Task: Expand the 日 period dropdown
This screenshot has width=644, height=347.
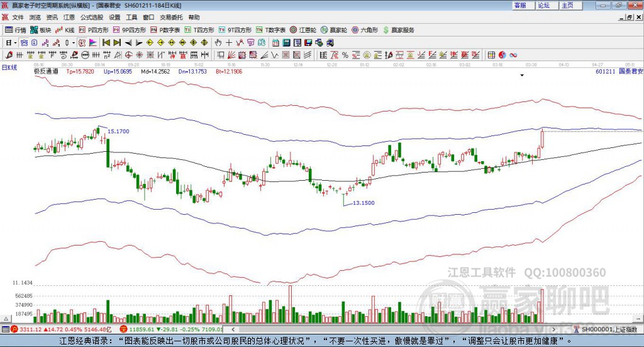Action: [x=16, y=43]
